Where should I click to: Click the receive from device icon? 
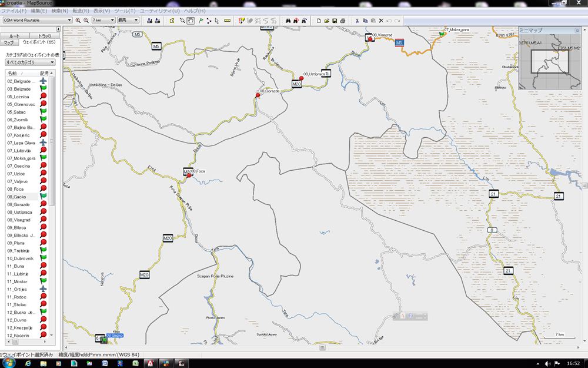pyautogui.click(x=157, y=20)
